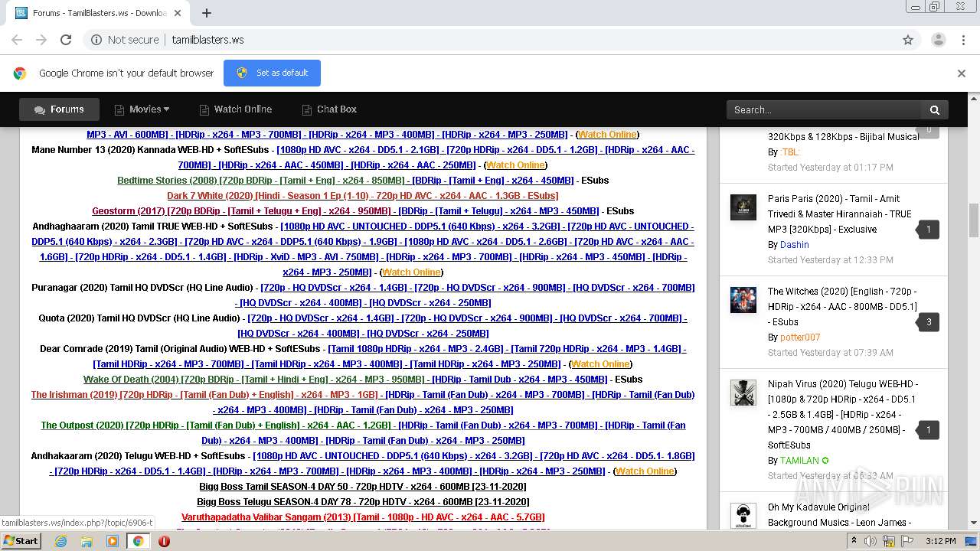Open the Watch Online menu item
The height and width of the screenshot is (551, 980).
[x=236, y=109]
